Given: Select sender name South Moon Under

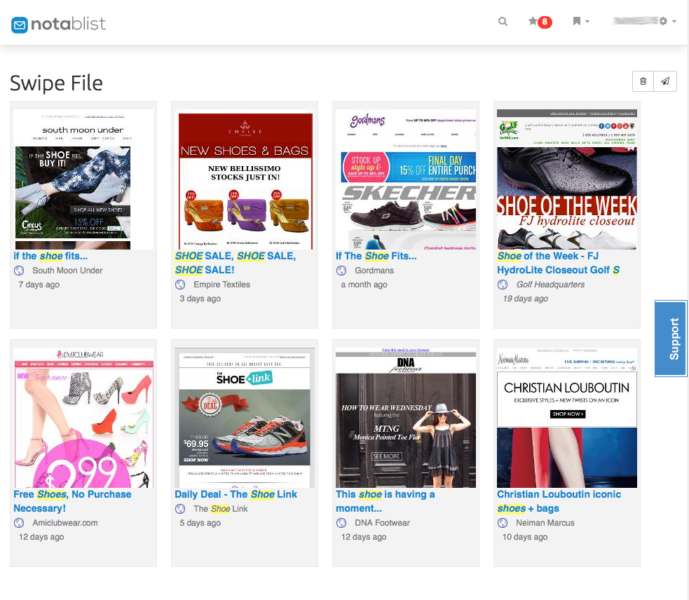Looking at the screenshot, I should (x=67, y=270).
